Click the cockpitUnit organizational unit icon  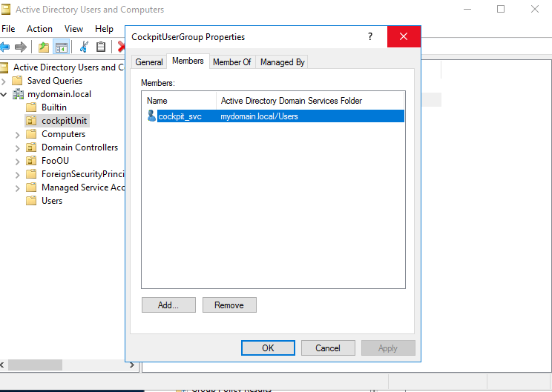pos(31,121)
